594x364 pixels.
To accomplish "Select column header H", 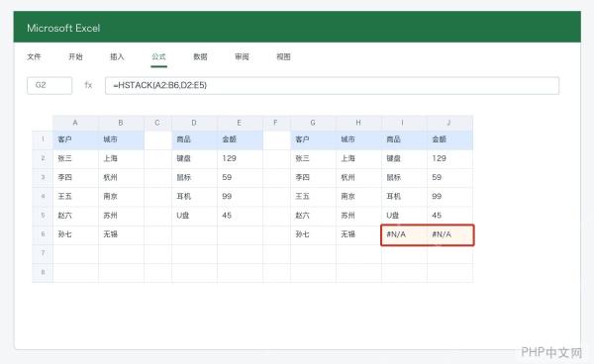I will 358,123.
